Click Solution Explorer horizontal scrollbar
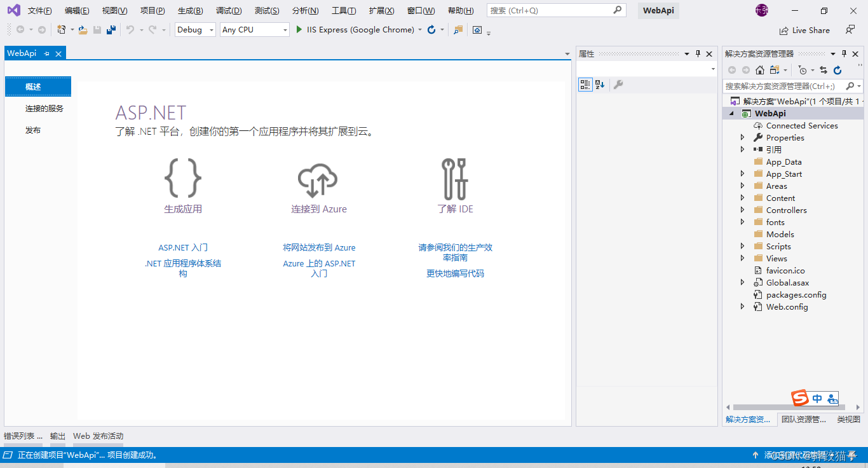 tap(789, 408)
